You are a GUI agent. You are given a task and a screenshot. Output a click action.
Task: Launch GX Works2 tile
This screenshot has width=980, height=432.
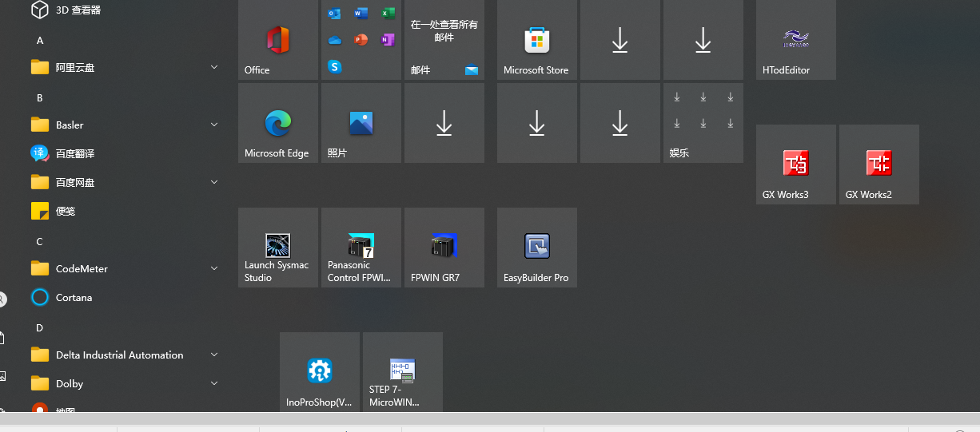tap(878, 164)
